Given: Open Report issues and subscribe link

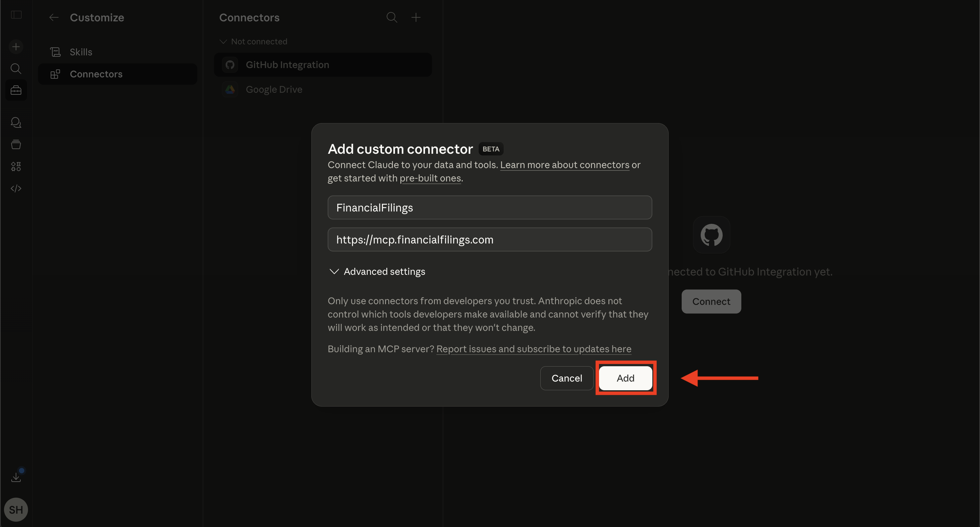Looking at the screenshot, I should (534, 349).
